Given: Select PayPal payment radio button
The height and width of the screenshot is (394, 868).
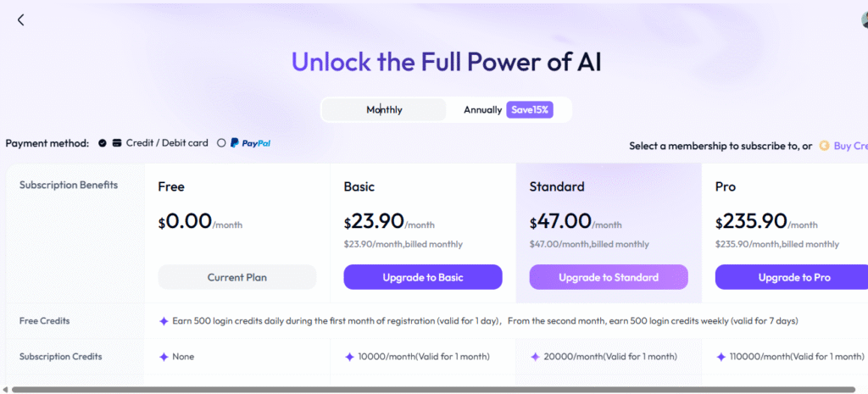Looking at the screenshot, I should click(x=221, y=142).
